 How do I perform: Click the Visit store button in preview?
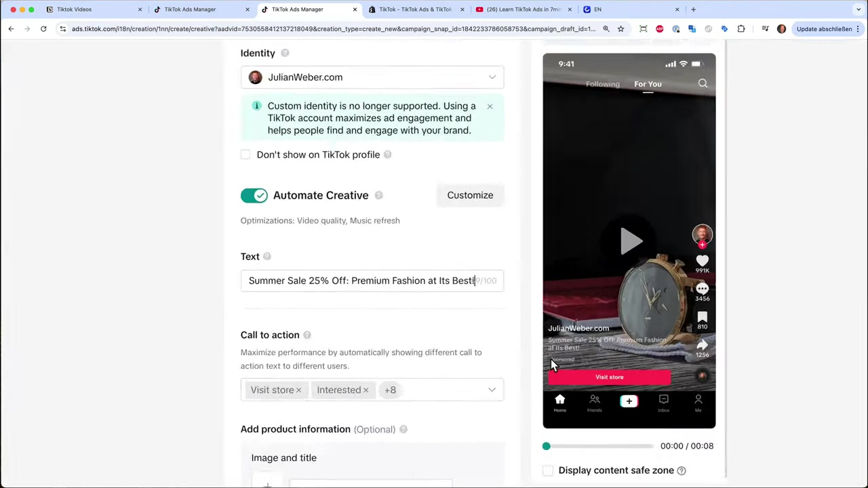pos(609,378)
